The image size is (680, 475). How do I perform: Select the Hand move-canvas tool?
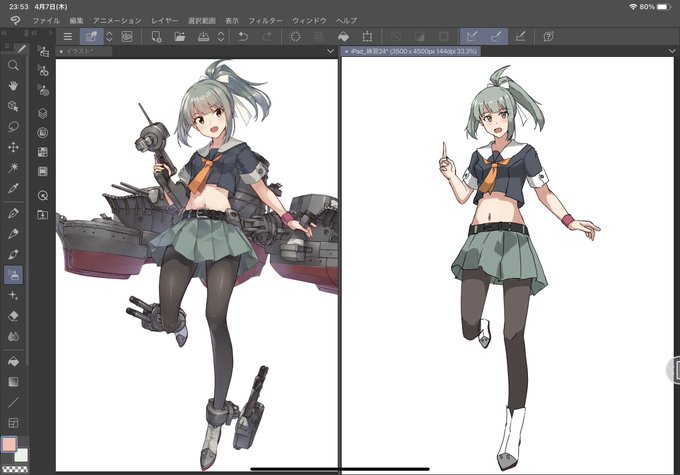pos(13,85)
